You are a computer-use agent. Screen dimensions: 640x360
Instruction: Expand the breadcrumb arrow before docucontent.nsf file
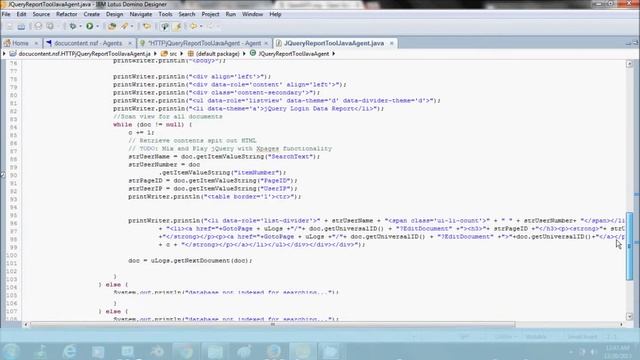tap(4, 53)
